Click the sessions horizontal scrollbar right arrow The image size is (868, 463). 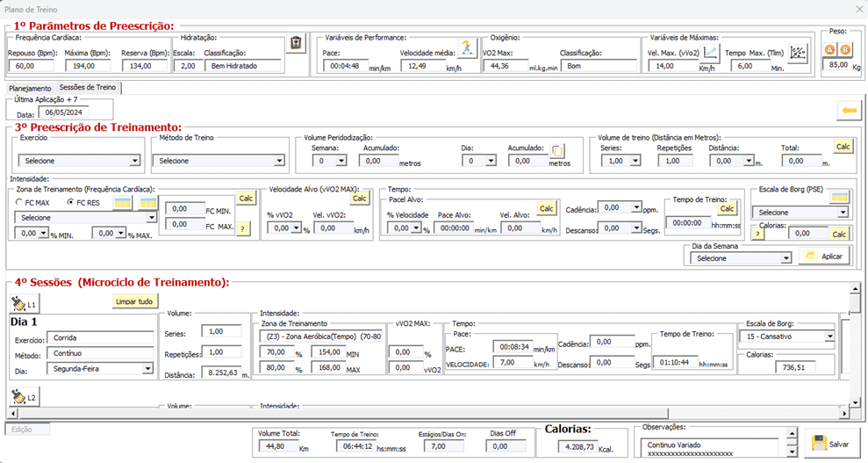[844, 413]
